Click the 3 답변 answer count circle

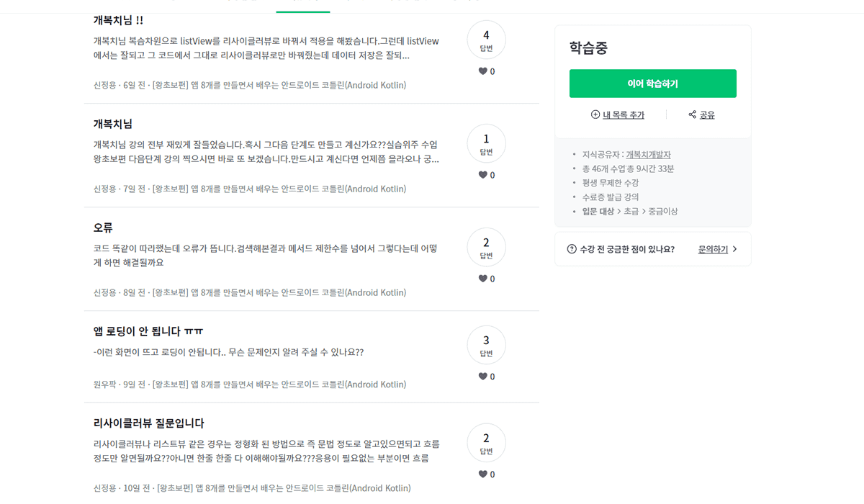pyautogui.click(x=486, y=345)
